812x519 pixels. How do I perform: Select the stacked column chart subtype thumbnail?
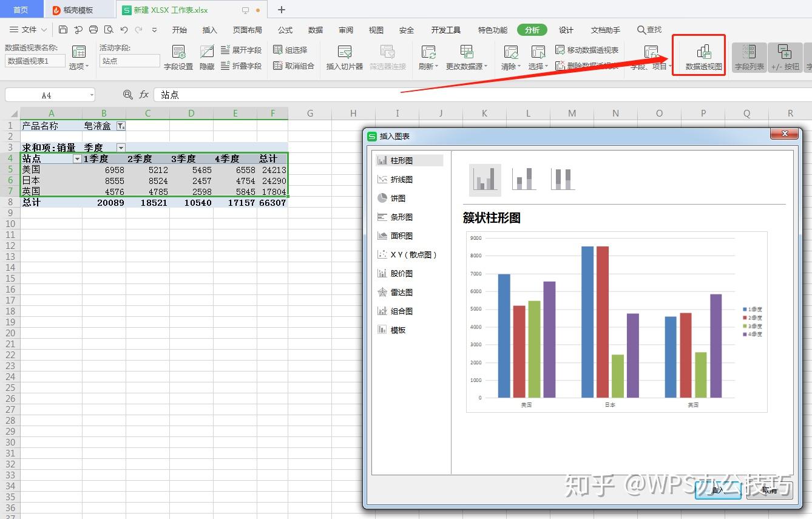pyautogui.click(x=524, y=180)
